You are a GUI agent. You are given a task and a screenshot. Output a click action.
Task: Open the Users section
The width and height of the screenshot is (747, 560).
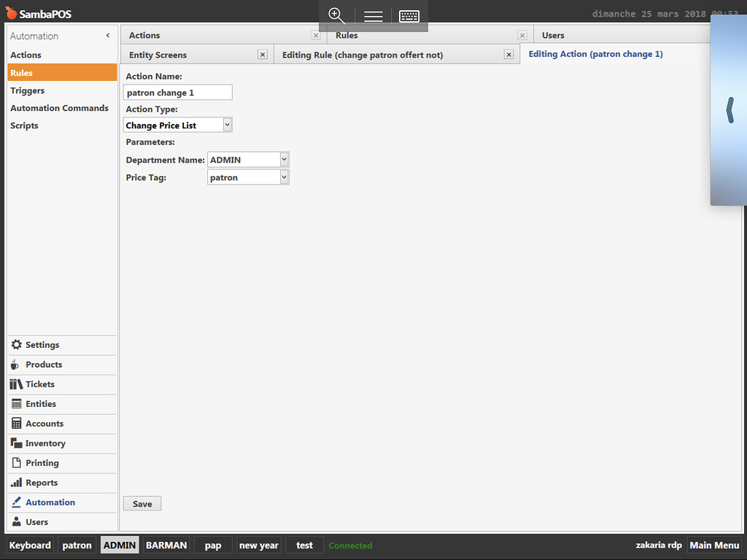click(x=34, y=521)
